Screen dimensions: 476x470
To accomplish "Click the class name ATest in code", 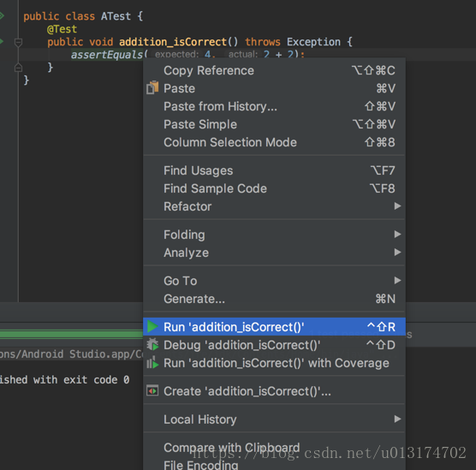I will [116, 16].
